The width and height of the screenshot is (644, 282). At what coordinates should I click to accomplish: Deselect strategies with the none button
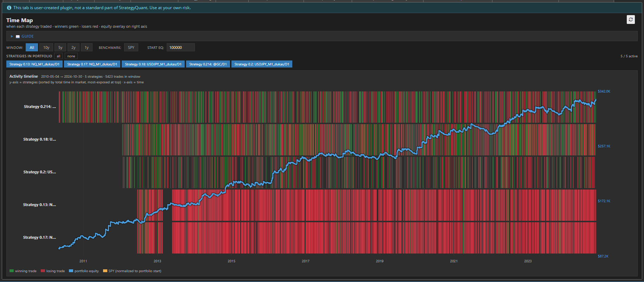click(71, 56)
